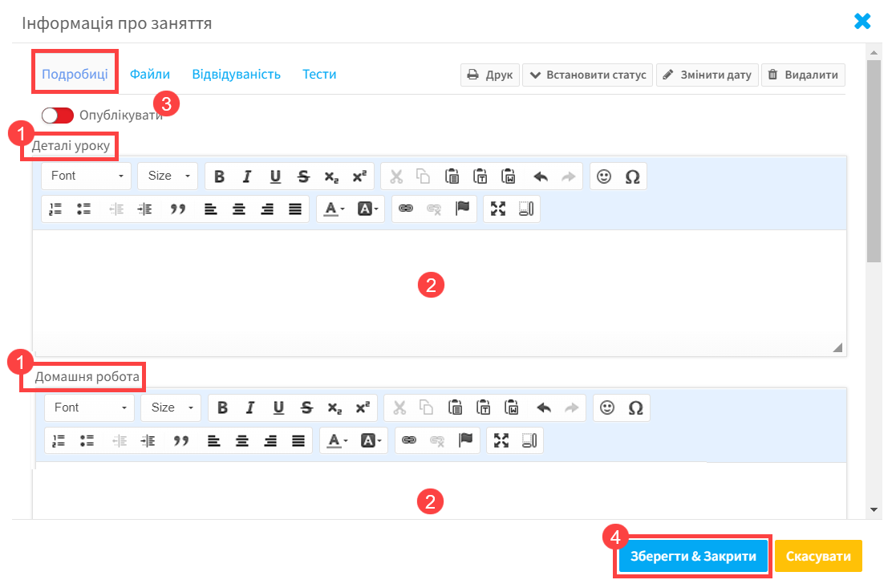Insert anchor flag in the Деталі уроку editor
Screen dimensions: 896x588
click(462, 209)
